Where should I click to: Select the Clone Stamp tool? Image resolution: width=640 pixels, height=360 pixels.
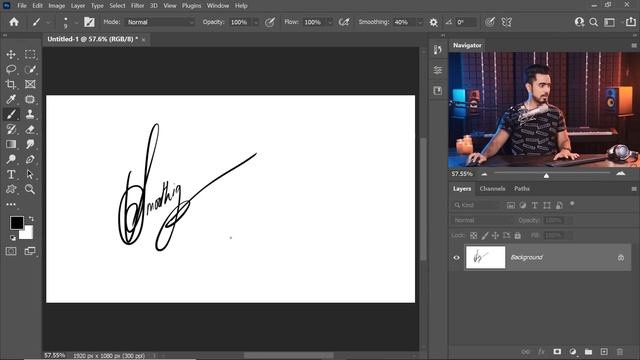pyautogui.click(x=30, y=114)
